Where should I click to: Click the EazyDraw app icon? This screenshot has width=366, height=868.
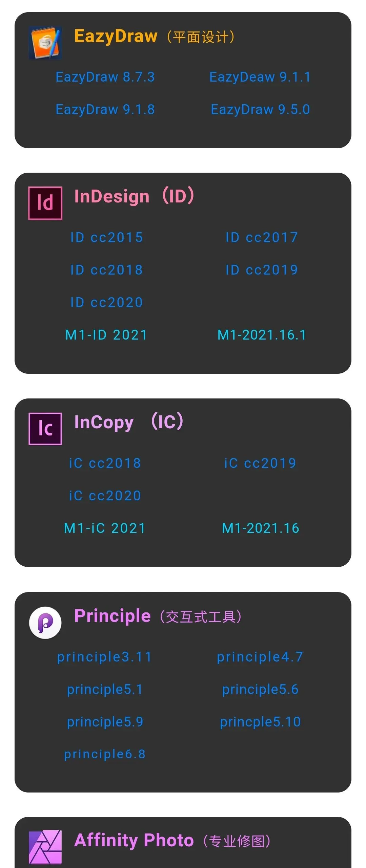45,43
